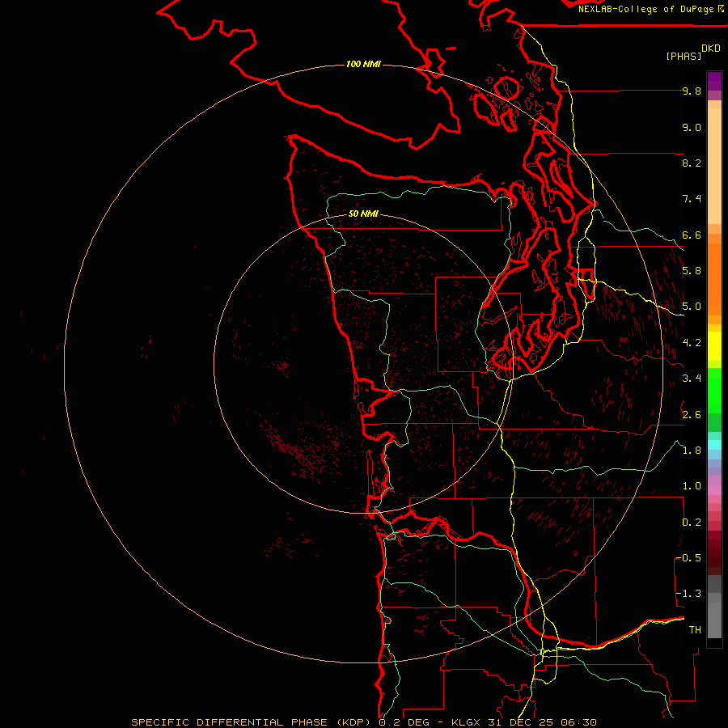728x728 pixels.
Task: Click the DKD units label above the scale
Action: [711, 49]
